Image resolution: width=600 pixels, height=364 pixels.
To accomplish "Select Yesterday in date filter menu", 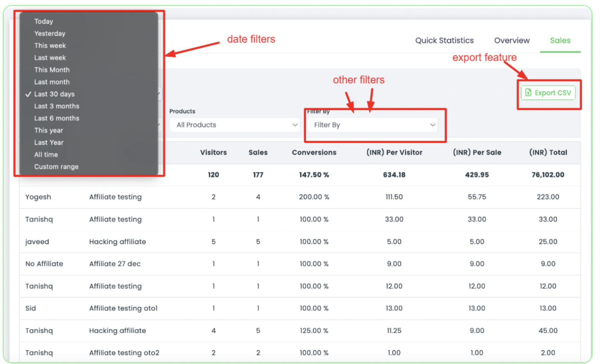I will [x=50, y=33].
